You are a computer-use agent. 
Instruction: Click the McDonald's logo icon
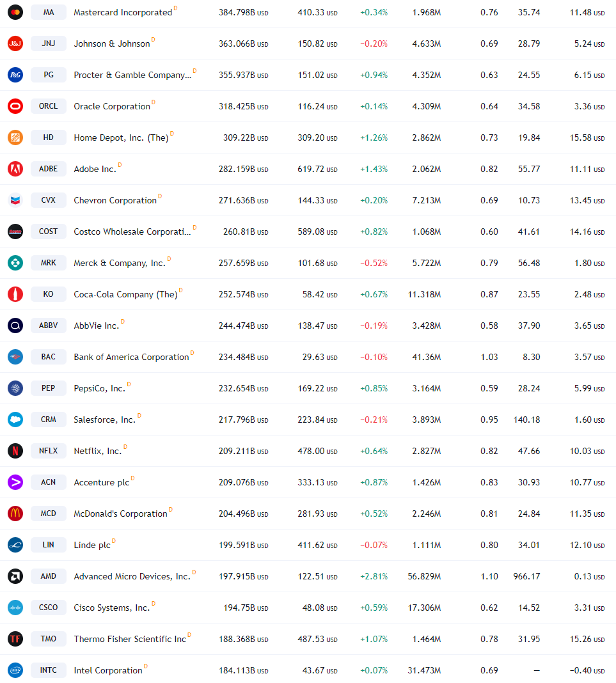point(15,514)
